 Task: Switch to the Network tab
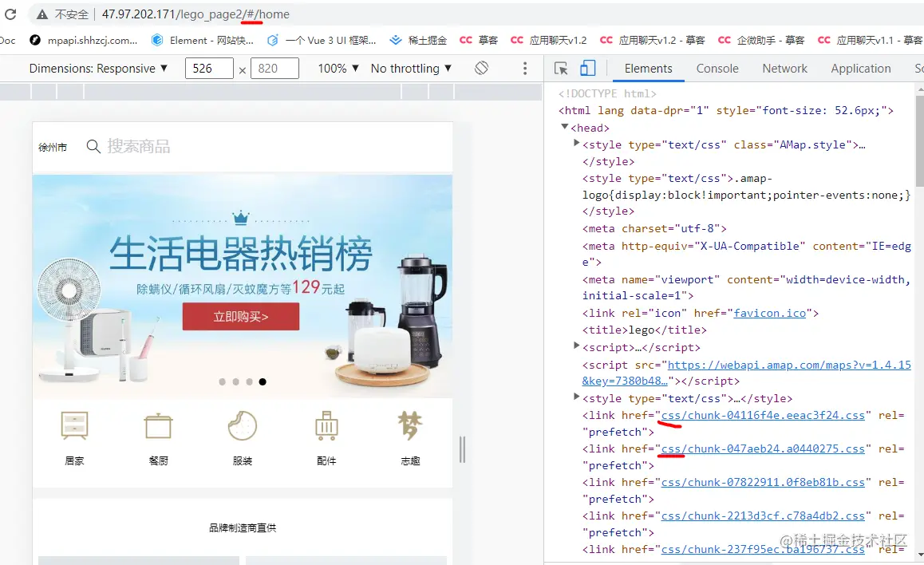pyautogui.click(x=784, y=69)
